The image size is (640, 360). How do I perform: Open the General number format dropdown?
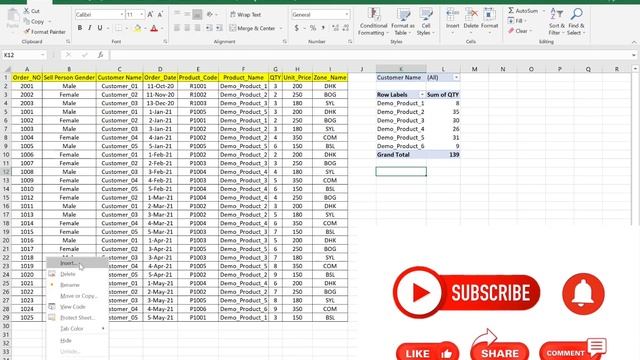coord(347,15)
